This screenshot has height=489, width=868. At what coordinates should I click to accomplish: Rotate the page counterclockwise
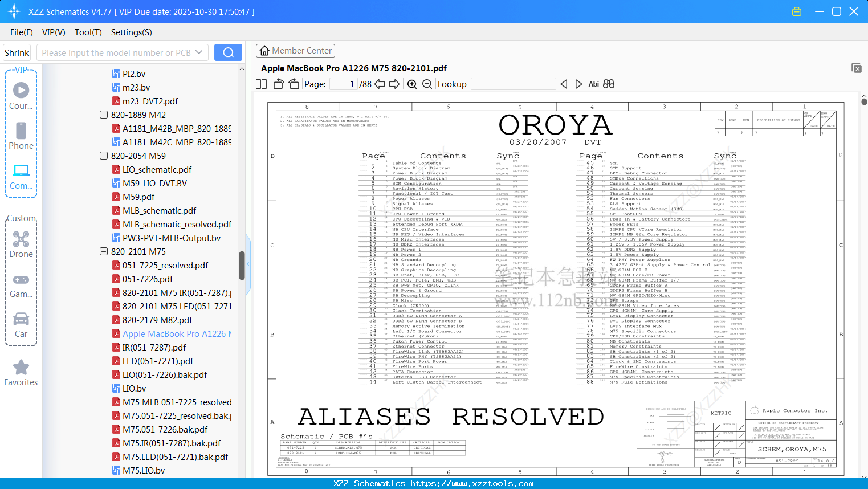[278, 84]
